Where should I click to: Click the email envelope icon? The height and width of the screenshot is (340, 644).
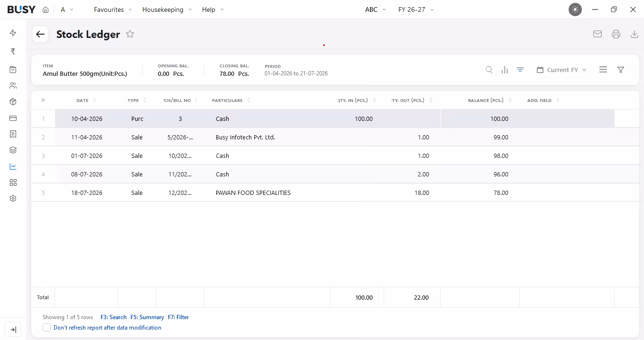(598, 34)
